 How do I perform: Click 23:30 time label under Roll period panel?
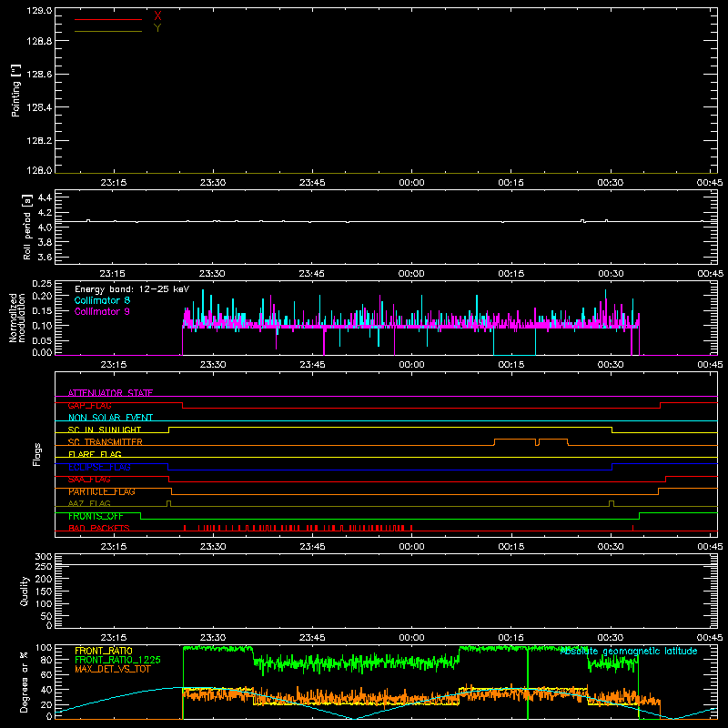pos(213,274)
